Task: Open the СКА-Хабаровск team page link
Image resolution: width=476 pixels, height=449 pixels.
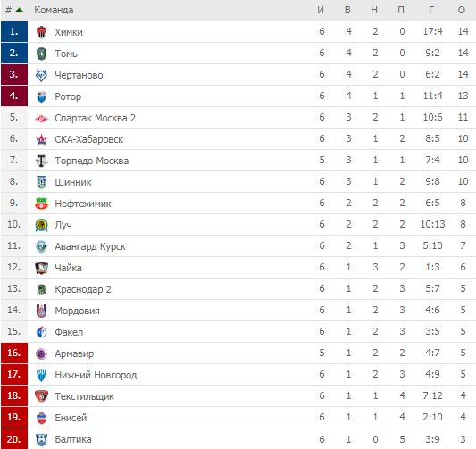Action: 89,139
